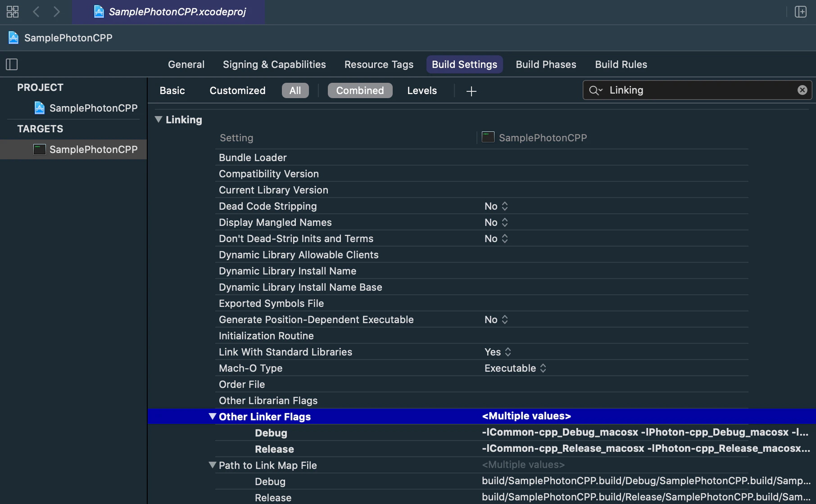Change Generate Position-Dependent Executable value
The height and width of the screenshot is (504, 816).
pyautogui.click(x=496, y=319)
